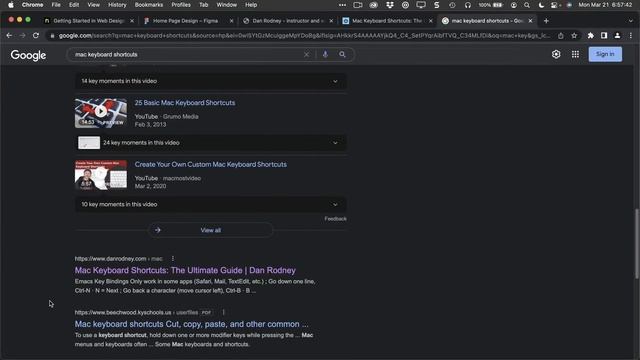The width and height of the screenshot is (640, 360).
Task: Open the Chrome three-dot menu
Action: [x=631, y=36]
